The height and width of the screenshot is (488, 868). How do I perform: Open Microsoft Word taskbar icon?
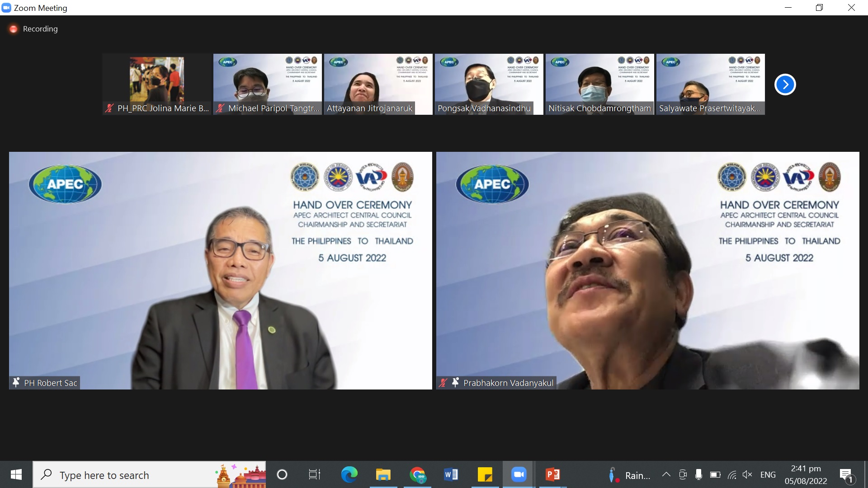click(x=451, y=474)
